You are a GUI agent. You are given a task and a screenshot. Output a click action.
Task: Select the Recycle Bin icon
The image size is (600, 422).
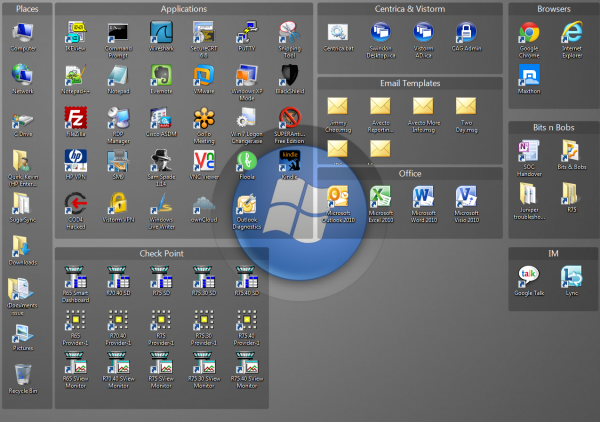pos(22,373)
